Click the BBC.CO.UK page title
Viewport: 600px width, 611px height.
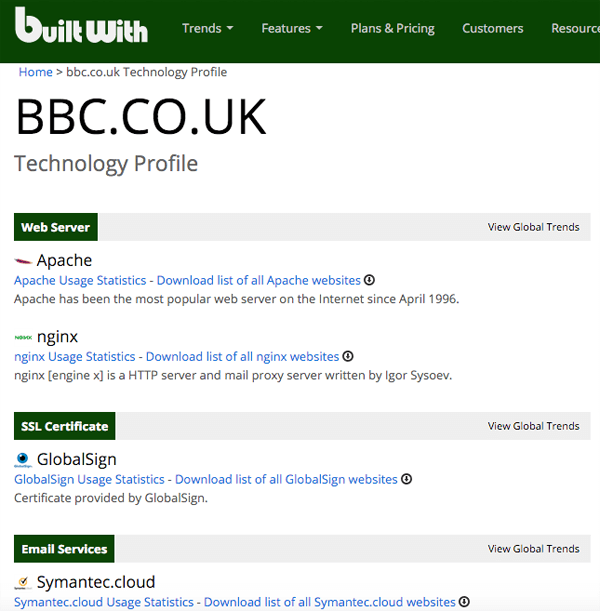pos(141,117)
